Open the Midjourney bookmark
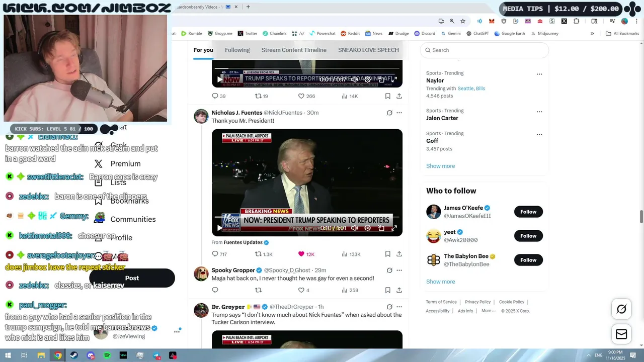This screenshot has width=644, height=362. (544, 34)
